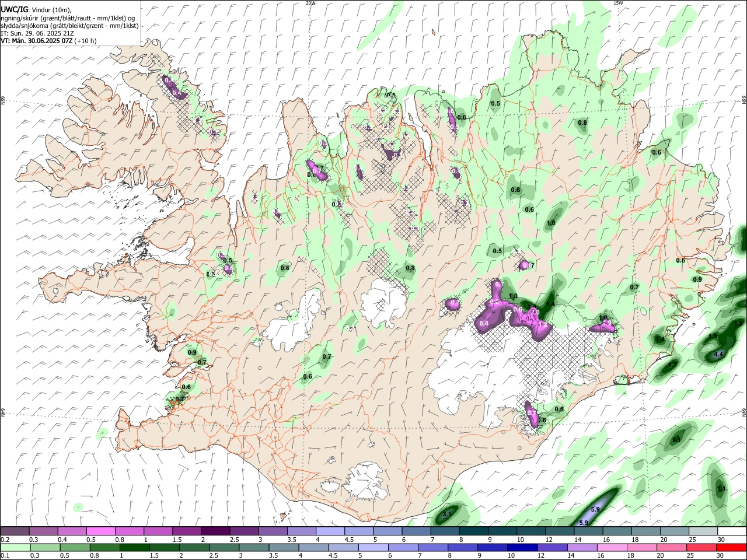This screenshot has width=747, height=560.
Task: Pick the deep blue rain swatch at 10
Action: [522, 547]
